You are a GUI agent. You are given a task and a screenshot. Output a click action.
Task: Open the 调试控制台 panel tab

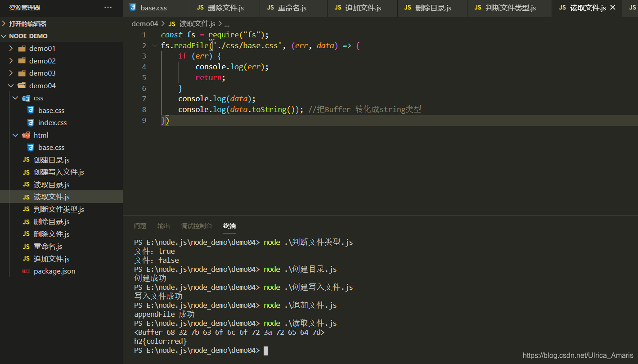pos(197,226)
